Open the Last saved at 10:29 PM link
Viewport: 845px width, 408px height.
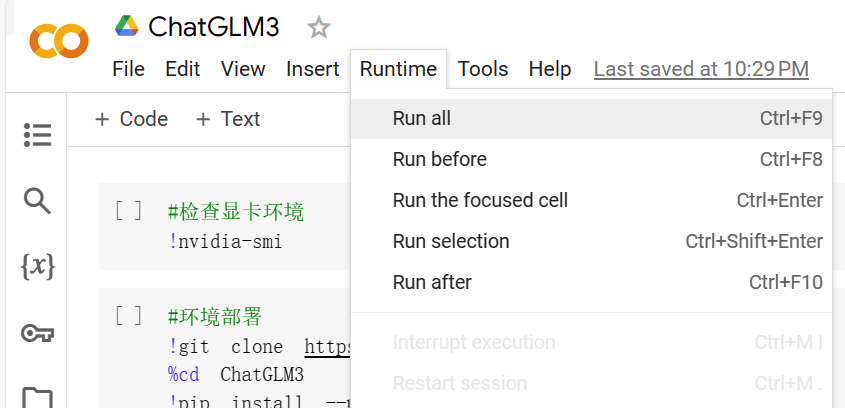pos(701,69)
